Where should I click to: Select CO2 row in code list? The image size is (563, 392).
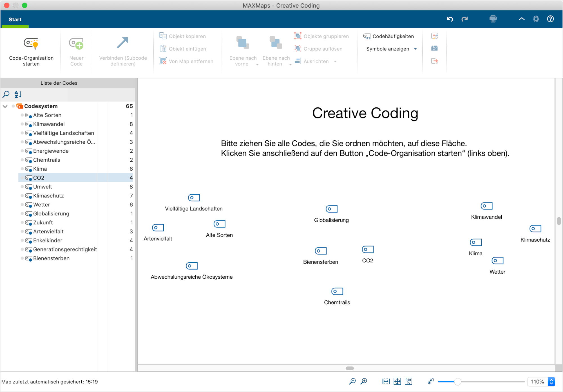click(76, 178)
